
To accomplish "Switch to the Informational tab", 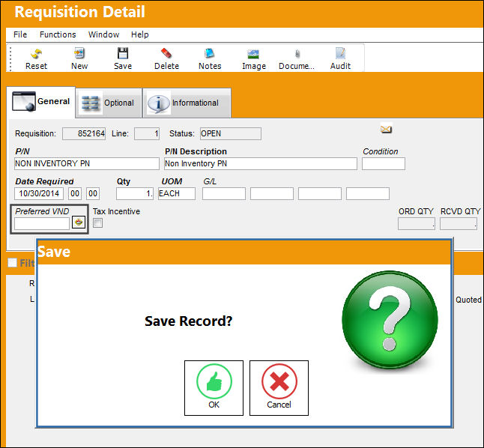I will tap(187, 103).
